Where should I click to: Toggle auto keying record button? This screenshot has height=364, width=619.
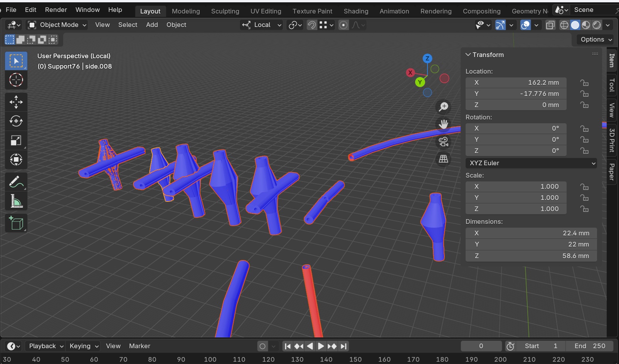click(262, 346)
